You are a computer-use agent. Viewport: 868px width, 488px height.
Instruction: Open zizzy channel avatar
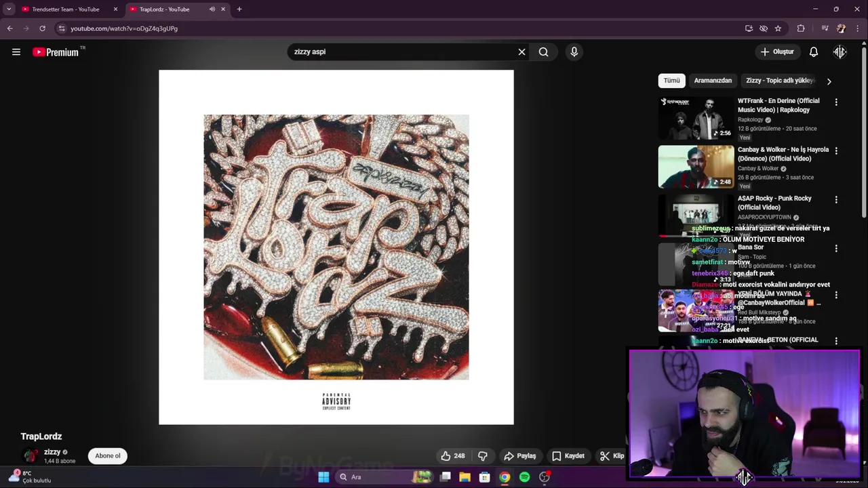30,456
